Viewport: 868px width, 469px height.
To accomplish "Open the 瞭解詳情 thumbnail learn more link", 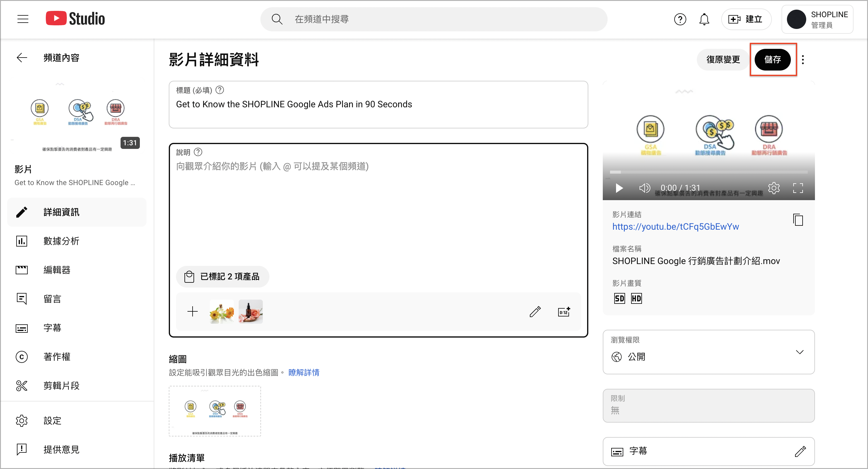I will pos(303,372).
